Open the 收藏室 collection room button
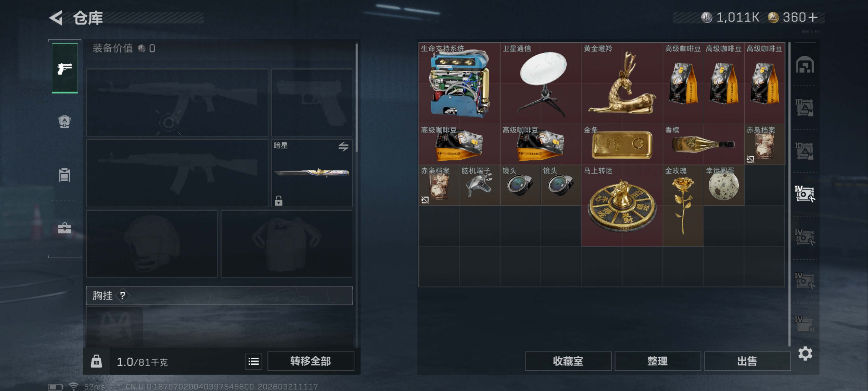This screenshot has height=391, width=868. [568, 361]
